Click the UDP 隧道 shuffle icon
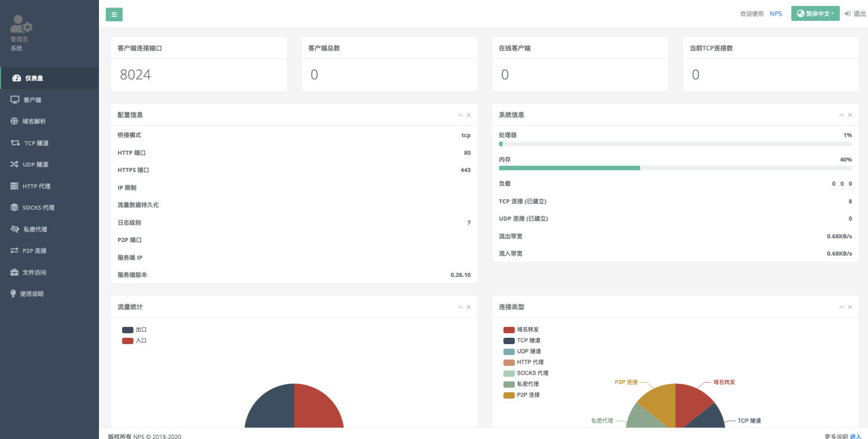Viewport: 868px width, 439px height. (x=14, y=164)
